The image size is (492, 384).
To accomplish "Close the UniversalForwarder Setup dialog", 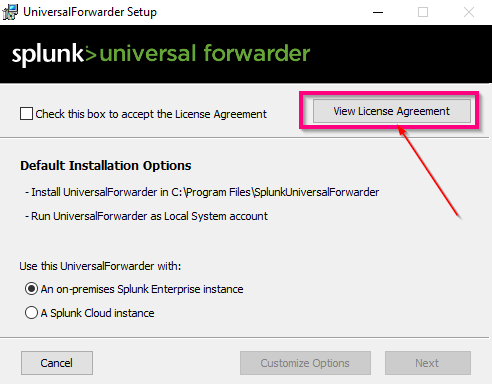I will (469, 12).
